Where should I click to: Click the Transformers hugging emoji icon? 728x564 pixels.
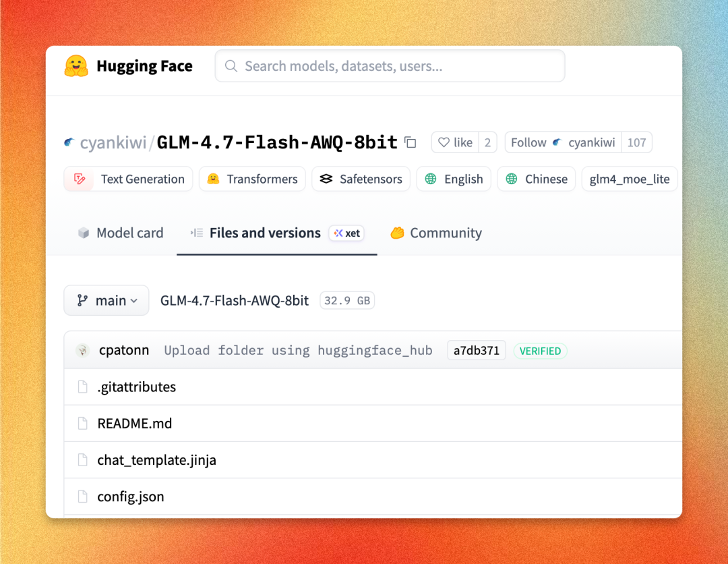[213, 179]
